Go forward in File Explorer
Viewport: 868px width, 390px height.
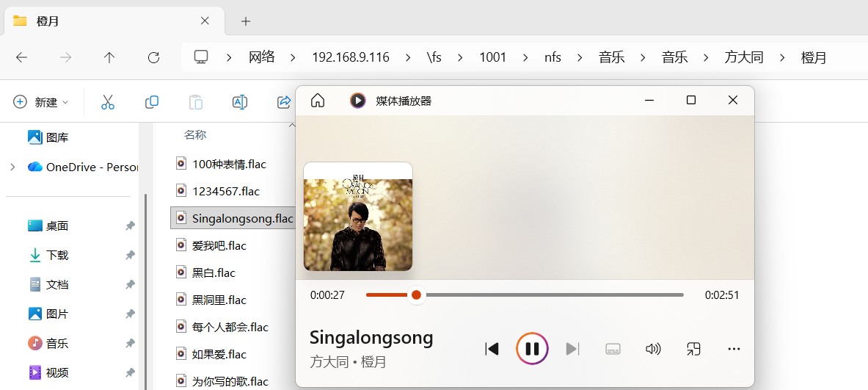click(66, 57)
